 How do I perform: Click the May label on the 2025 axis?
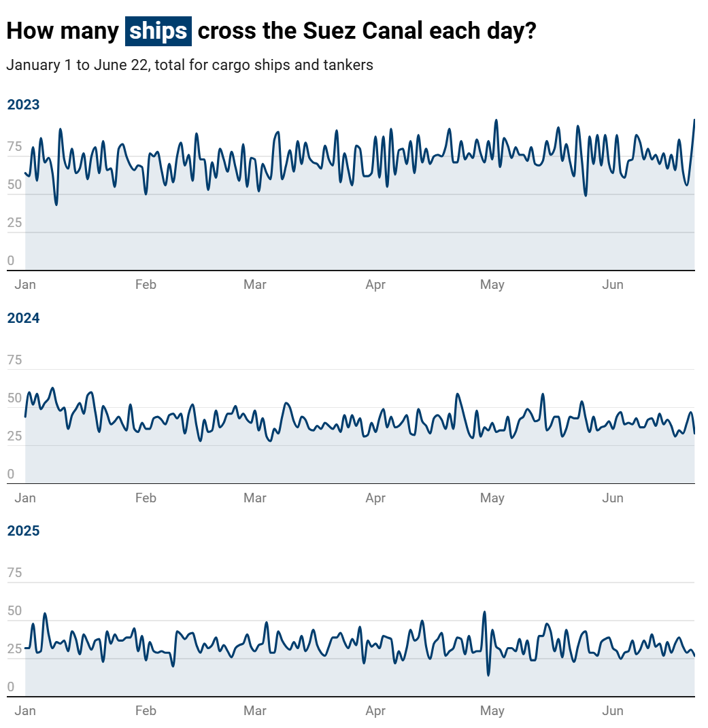point(492,711)
